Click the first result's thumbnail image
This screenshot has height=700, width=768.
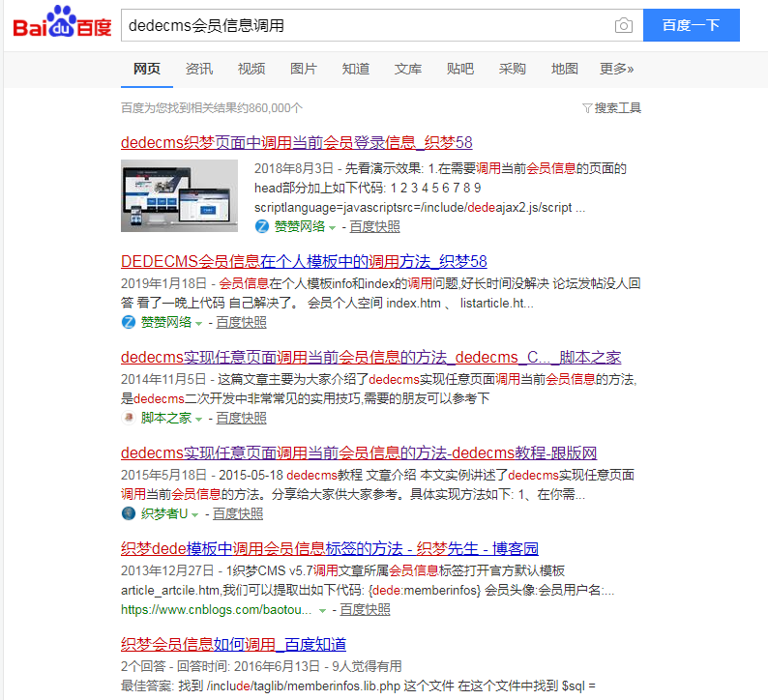click(179, 196)
